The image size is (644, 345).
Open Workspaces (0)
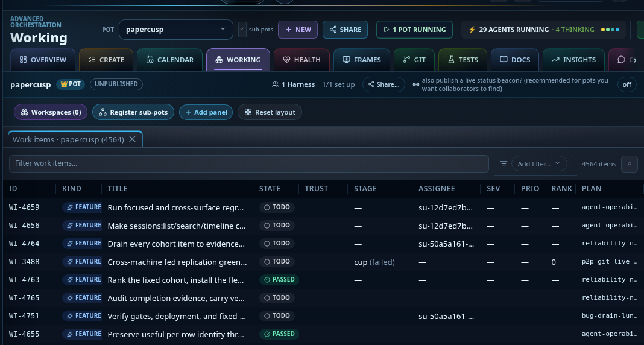click(51, 112)
